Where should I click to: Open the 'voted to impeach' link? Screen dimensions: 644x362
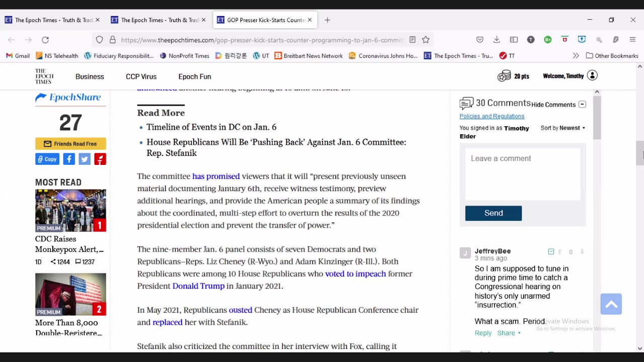355,274
